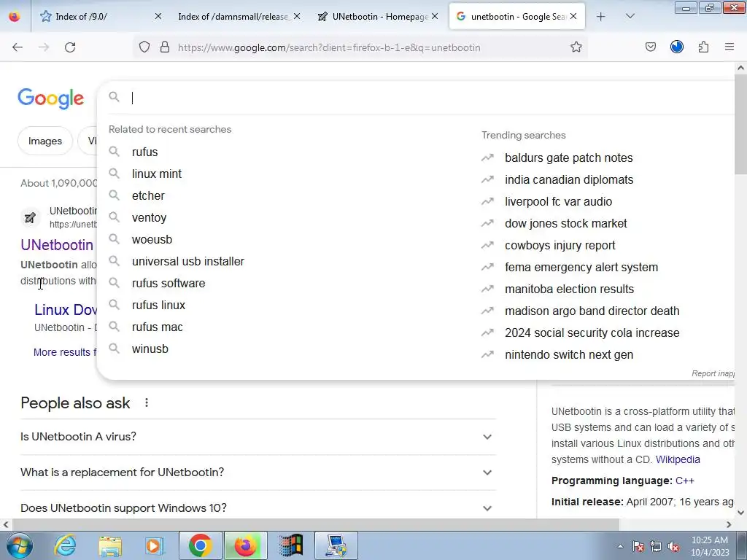This screenshot has width=747, height=560.
Task: Close the UNetbootin Homepage tab
Action: tap(435, 16)
